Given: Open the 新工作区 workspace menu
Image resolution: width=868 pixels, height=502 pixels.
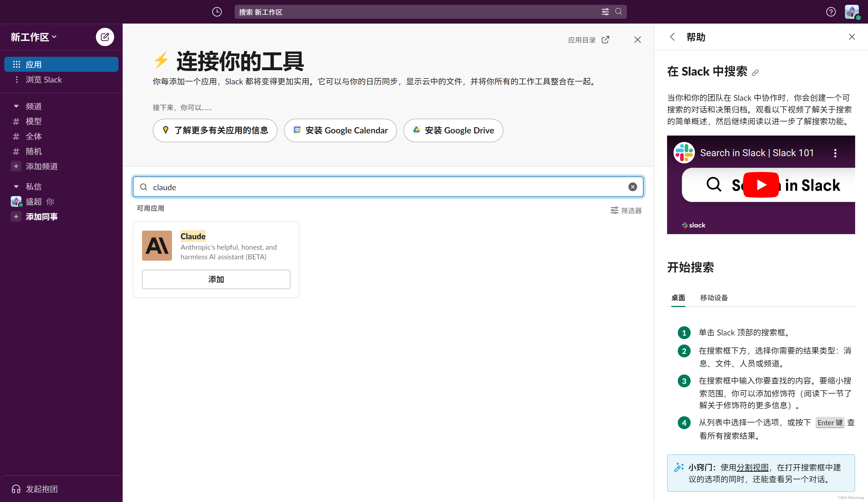Looking at the screenshot, I should (33, 37).
